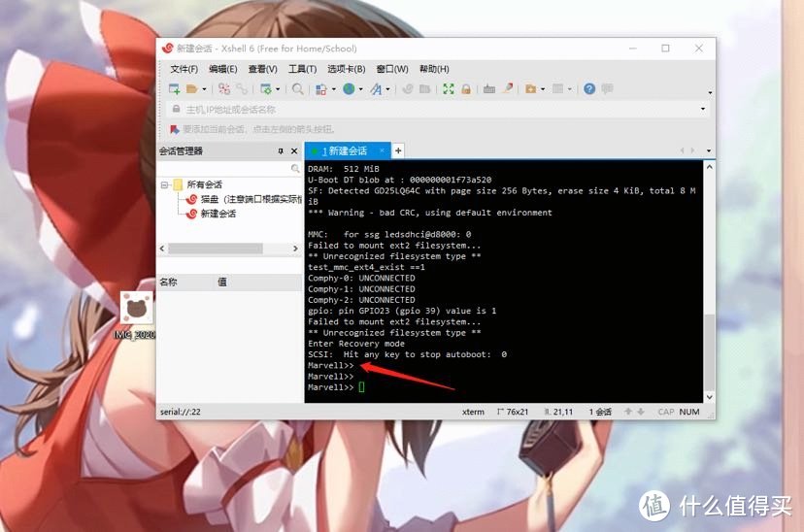Click the greyed folder icon before full screen

[x=424, y=88]
